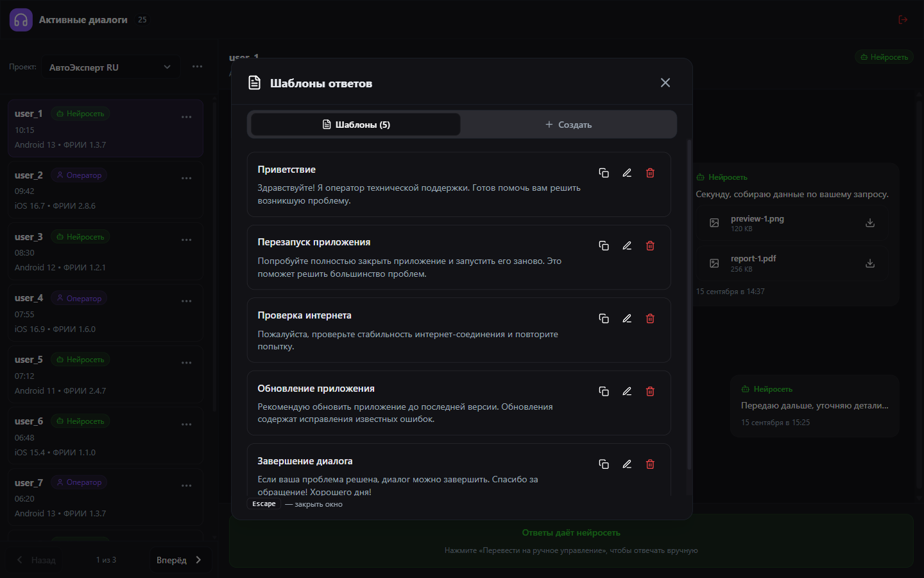Open the user_3 dialog options menu

click(x=187, y=240)
